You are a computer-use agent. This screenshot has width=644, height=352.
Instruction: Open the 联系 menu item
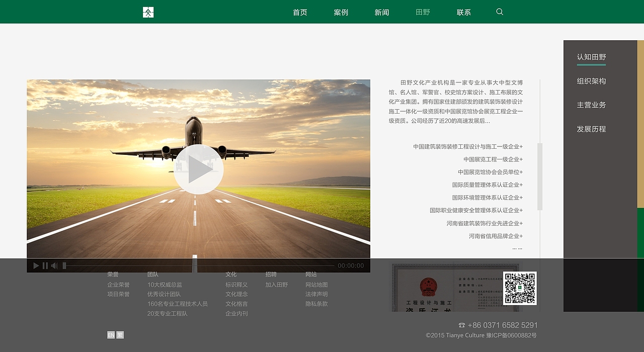[464, 12]
